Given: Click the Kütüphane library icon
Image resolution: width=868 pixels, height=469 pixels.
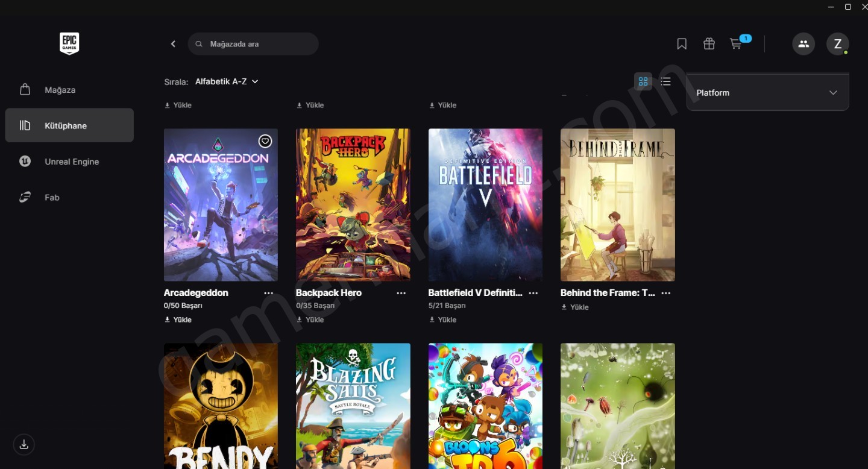Looking at the screenshot, I should [x=25, y=125].
